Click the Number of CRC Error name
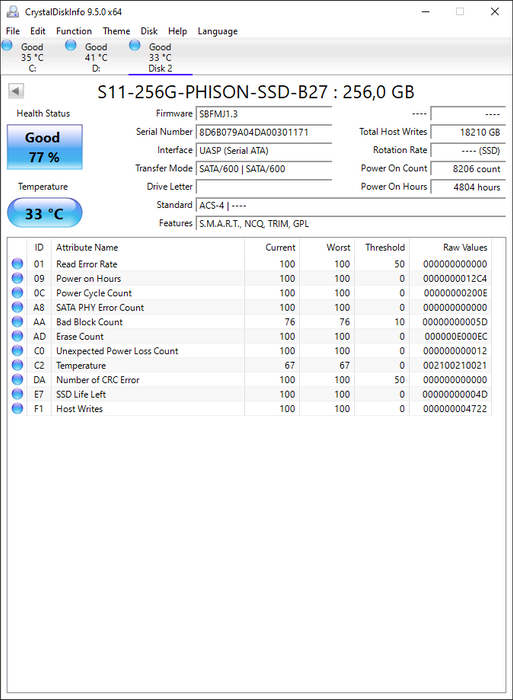 (98, 379)
